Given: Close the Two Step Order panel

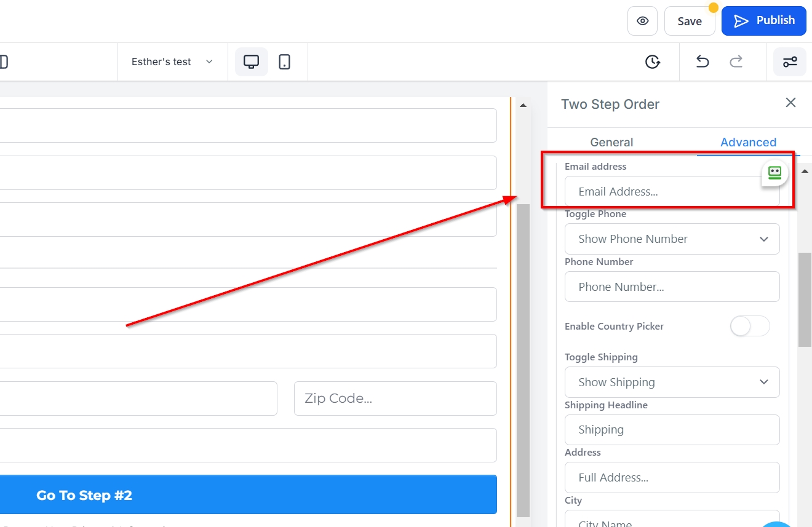Looking at the screenshot, I should 790,103.
